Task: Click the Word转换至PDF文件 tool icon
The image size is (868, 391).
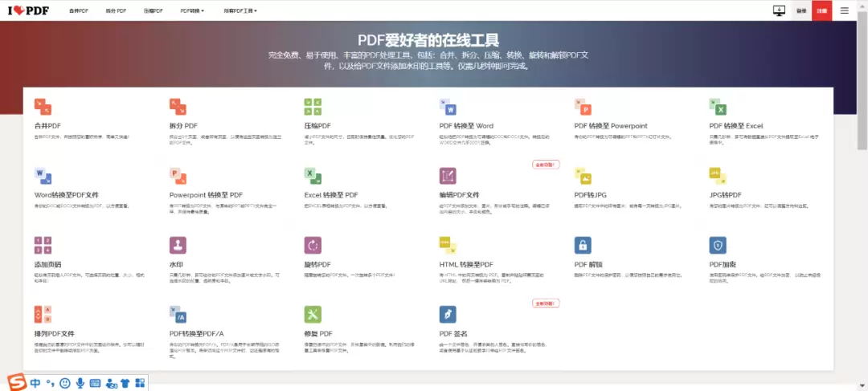Action: [x=43, y=176]
